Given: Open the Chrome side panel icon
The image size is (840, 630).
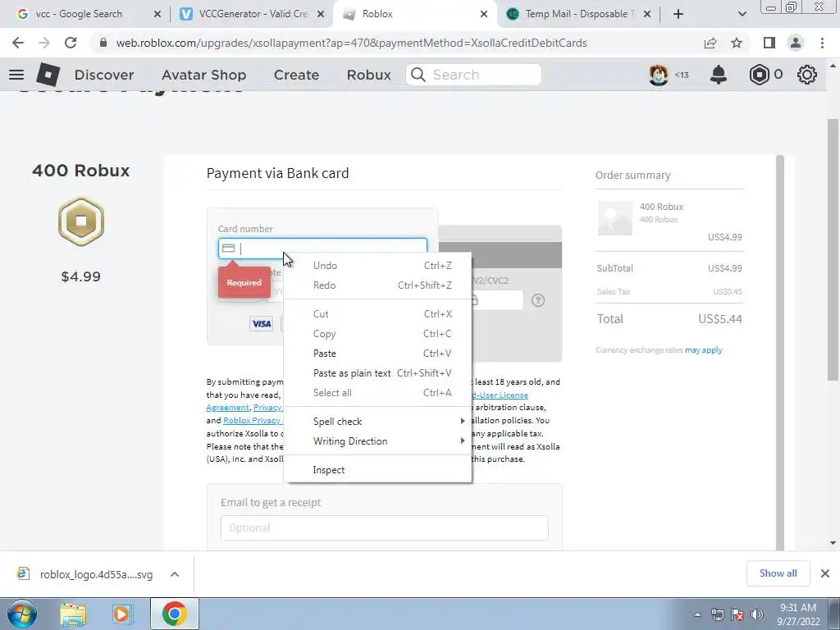Looking at the screenshot, I should coord(769,43).
